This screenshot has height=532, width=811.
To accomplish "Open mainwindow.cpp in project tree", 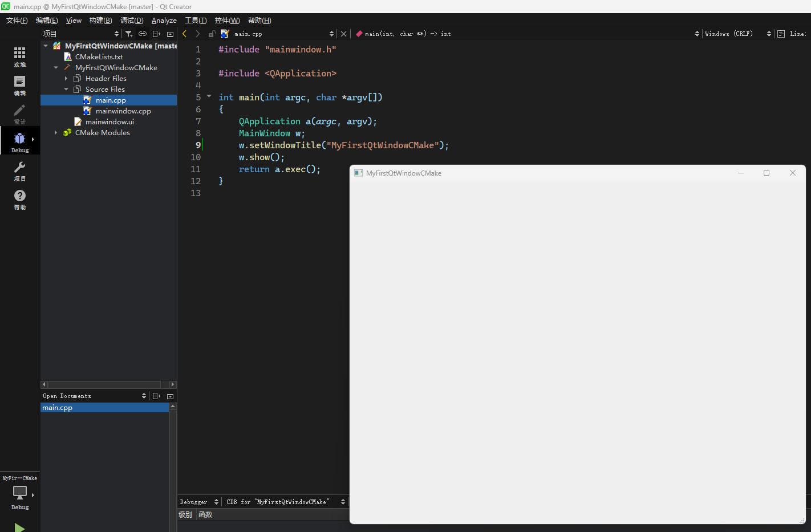I will point(123,111).
